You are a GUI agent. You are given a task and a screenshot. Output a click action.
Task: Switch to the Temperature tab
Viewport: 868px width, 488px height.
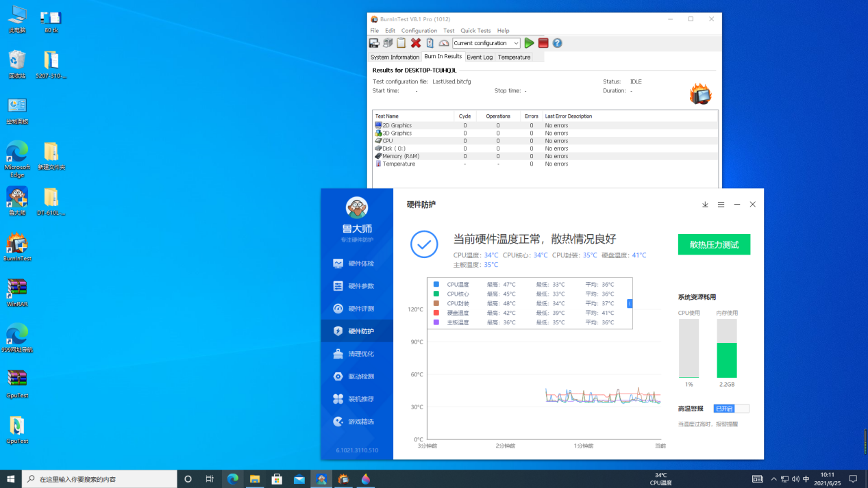[513, 57]
